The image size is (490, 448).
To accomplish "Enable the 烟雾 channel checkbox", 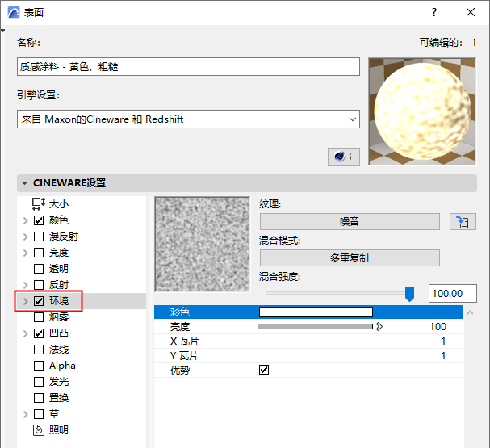I will [39, 317].
